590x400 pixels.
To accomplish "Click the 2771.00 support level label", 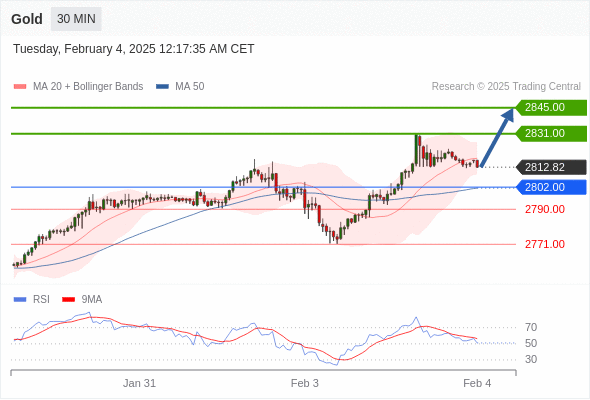I will click(544, 244).
